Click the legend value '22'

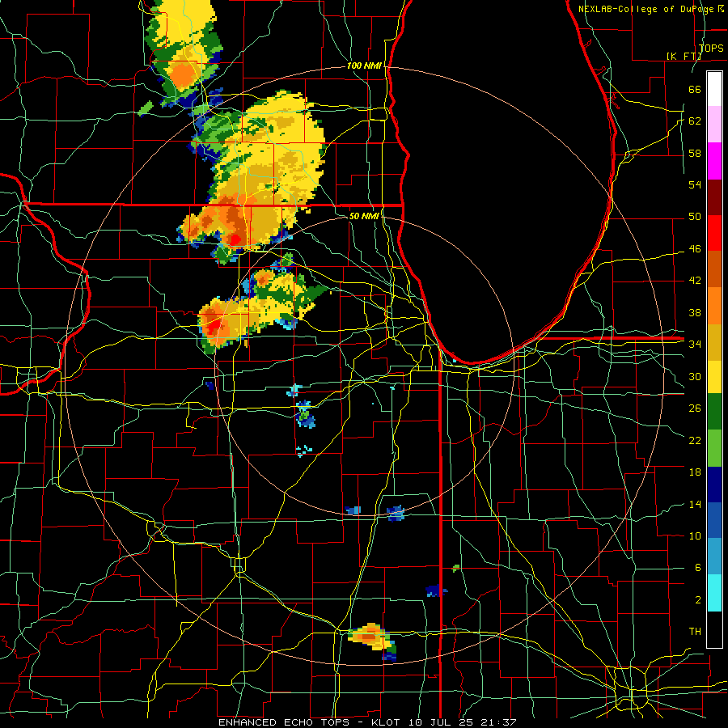[x=695, y=440]
